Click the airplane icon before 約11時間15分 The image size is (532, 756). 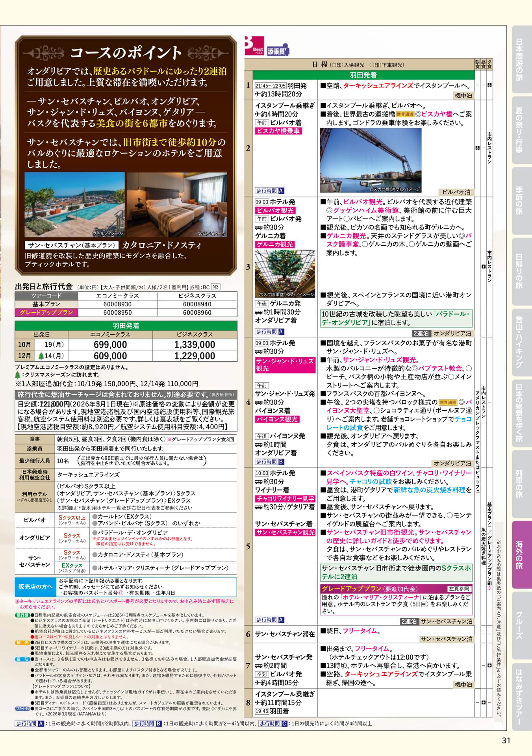[x=258, y=703]
